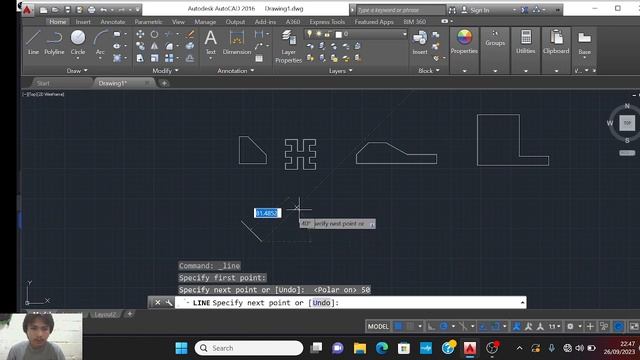Switch to the Start file tab

point(43,83)
